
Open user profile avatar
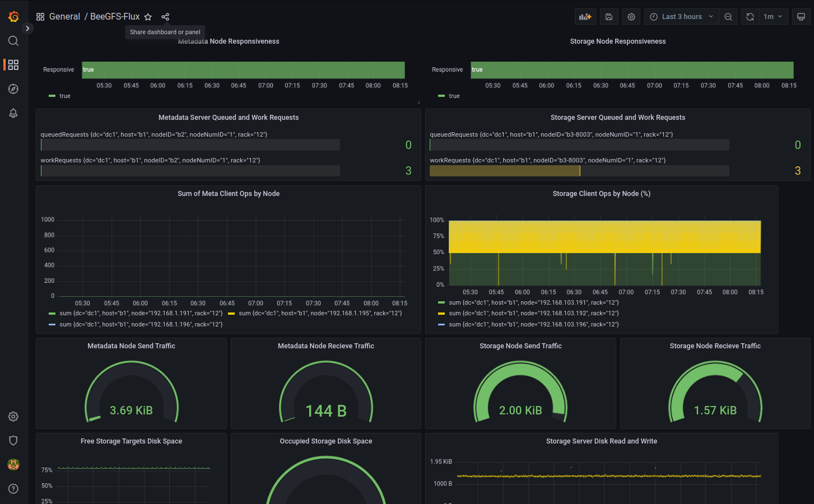pyautogui.click(x=13, y=464)
